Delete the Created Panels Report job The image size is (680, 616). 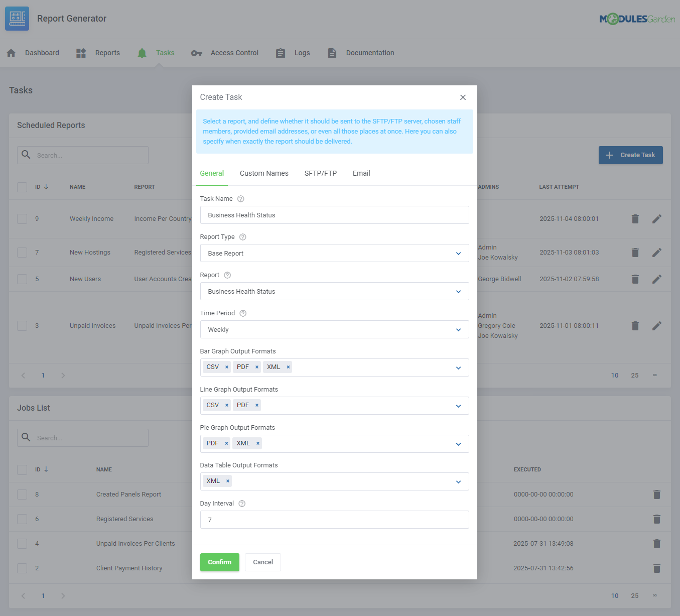tap(656, 495)
